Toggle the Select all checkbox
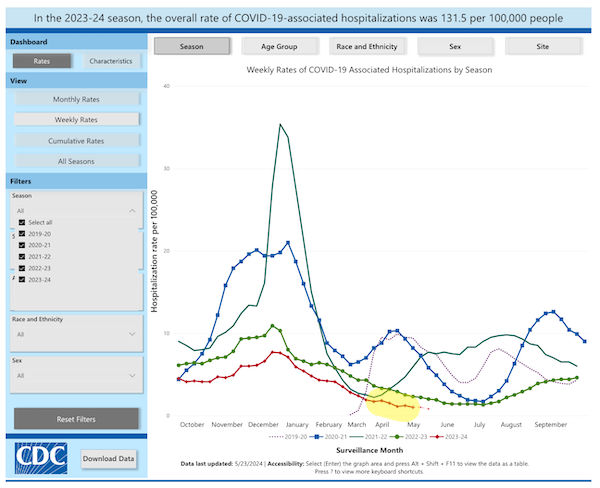Screen dimensions: 600x488 point(22,222)
